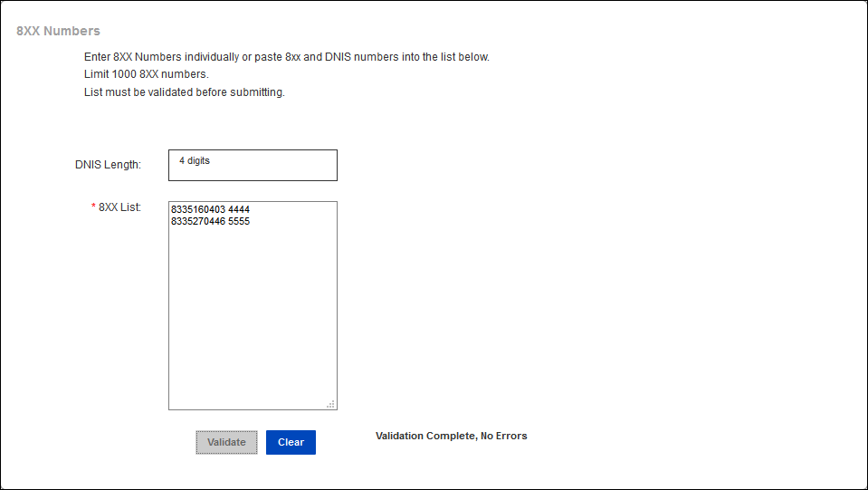868x490 pixels.
Task: Click the Enter 8XX Numbers individually instruction
Action: 287,57
